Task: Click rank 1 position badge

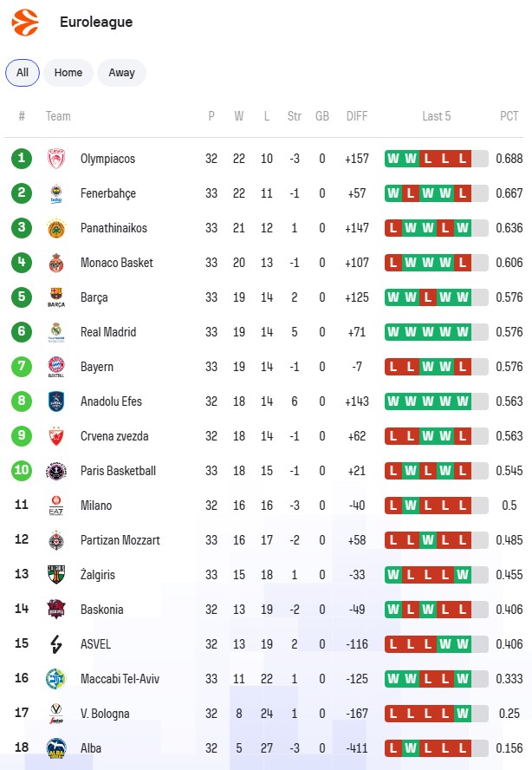Action: (x=22, y=159)
